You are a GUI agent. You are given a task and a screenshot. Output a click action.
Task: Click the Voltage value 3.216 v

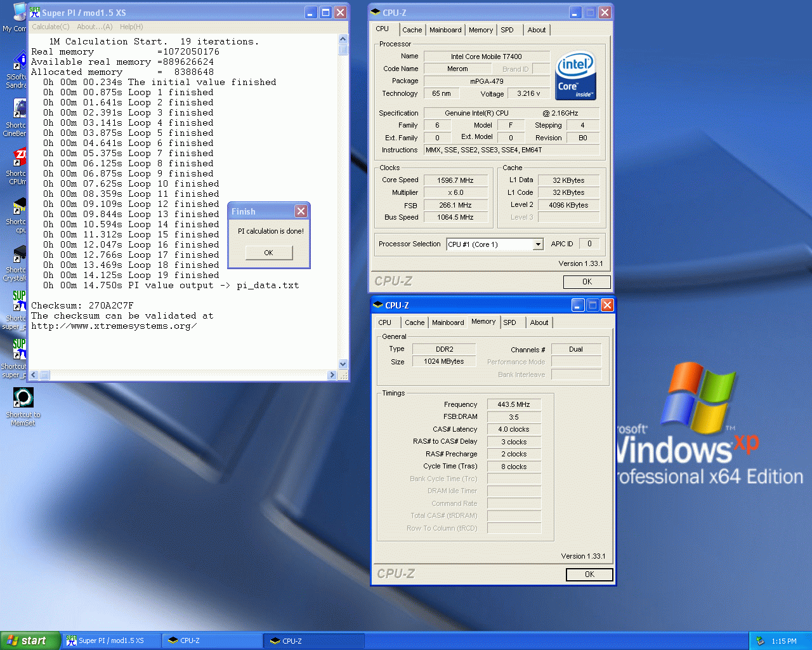click(x=528, y=93)
